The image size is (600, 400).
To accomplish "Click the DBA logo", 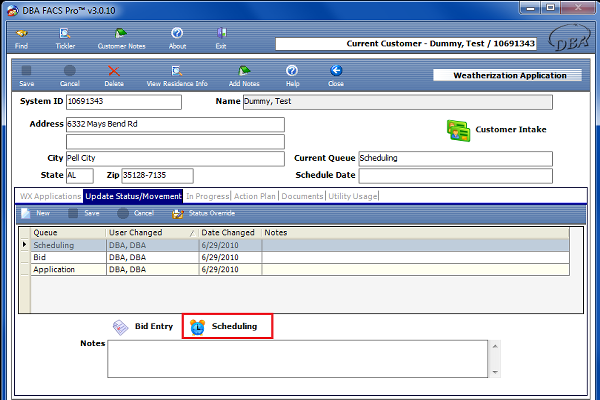I will tap(569, 38).
